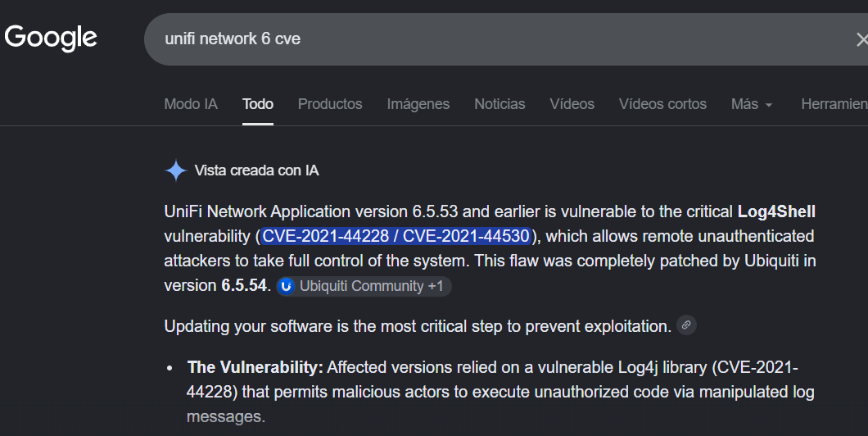This screenshot has height=436, width=868.
Task: Click the Google logo
Action: click(x=51, y=39)
